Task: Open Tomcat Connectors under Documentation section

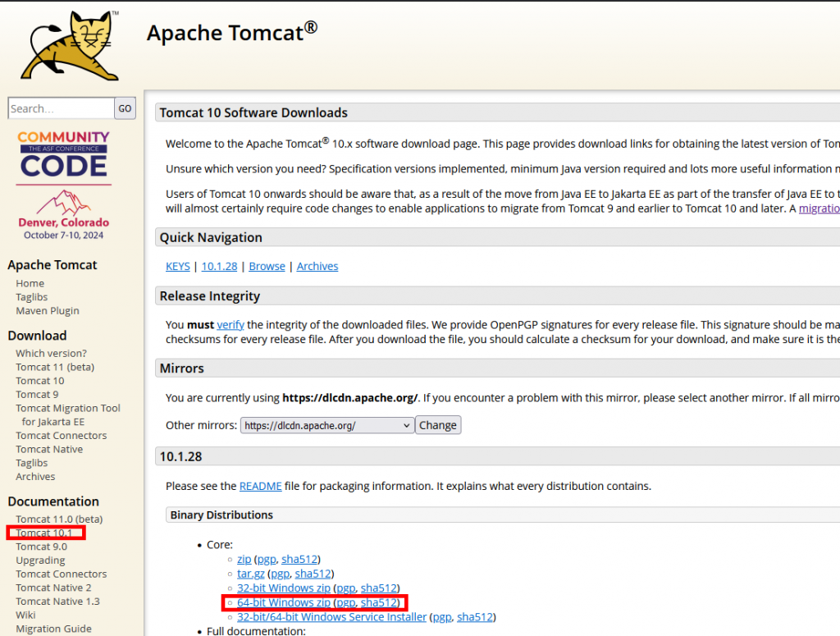Action: click(x=61, y=574)
